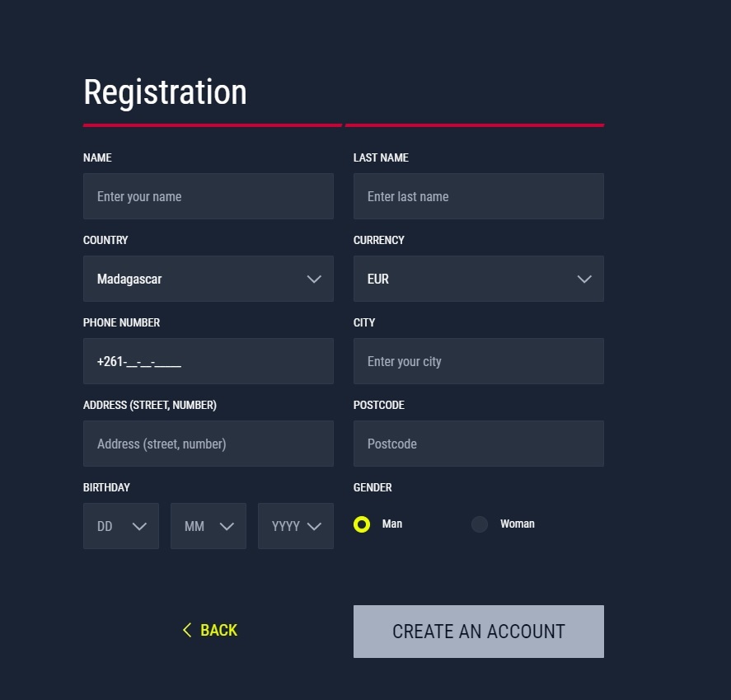Click the back chevron arrow icon
The image size is (731, 700).
click(186, 630)
